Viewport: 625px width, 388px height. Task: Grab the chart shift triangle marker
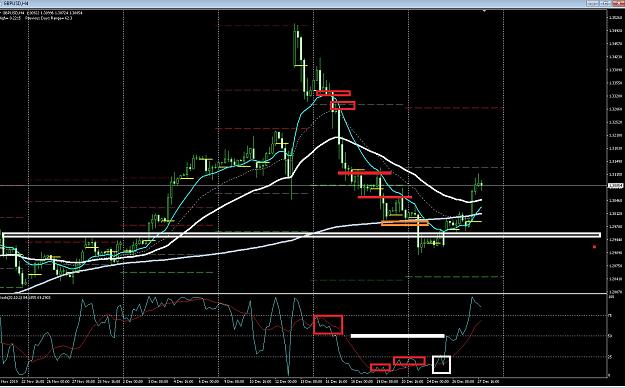click(484, 11)
